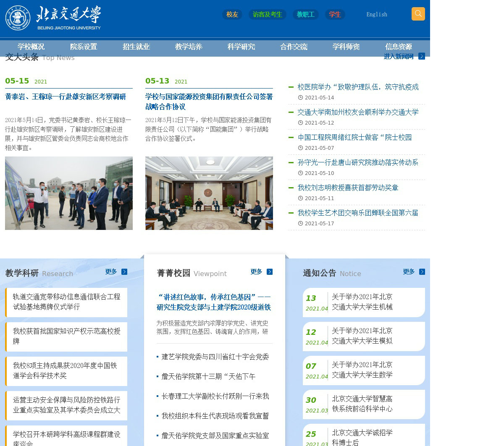
Task: Click the arrow icon beside 菁菁校园 更多
Action: (x=270, y=272)
